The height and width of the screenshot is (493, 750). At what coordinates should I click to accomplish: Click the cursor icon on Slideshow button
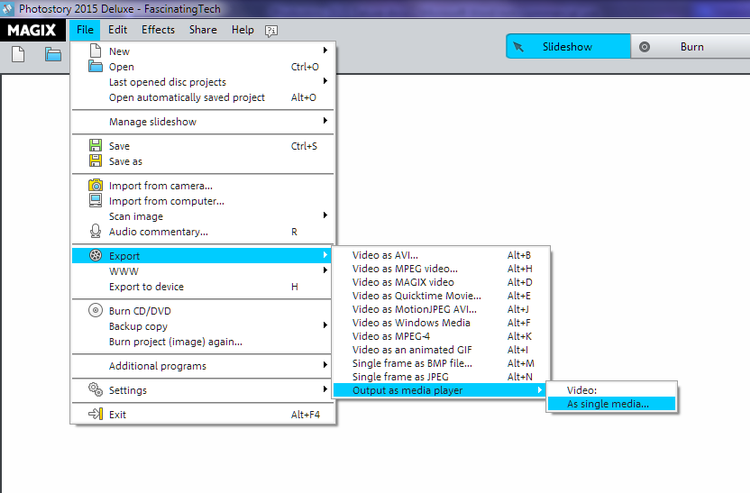[x=518, y=47]
